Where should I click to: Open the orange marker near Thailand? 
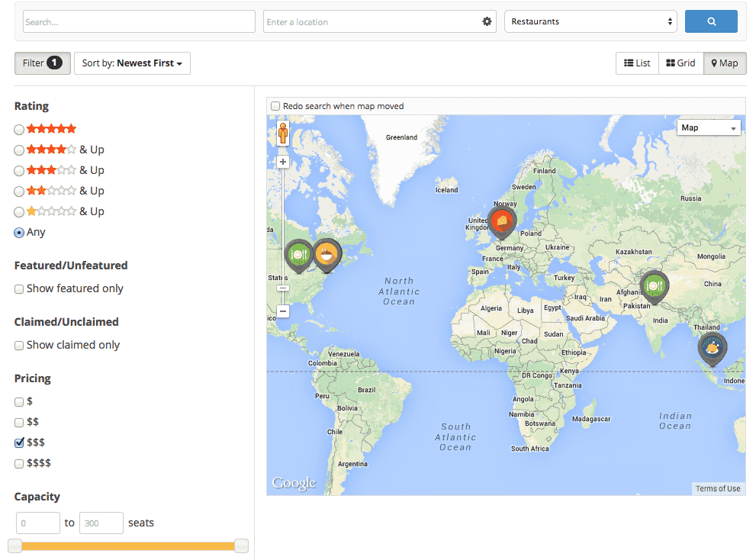click(x=713, y=348)
